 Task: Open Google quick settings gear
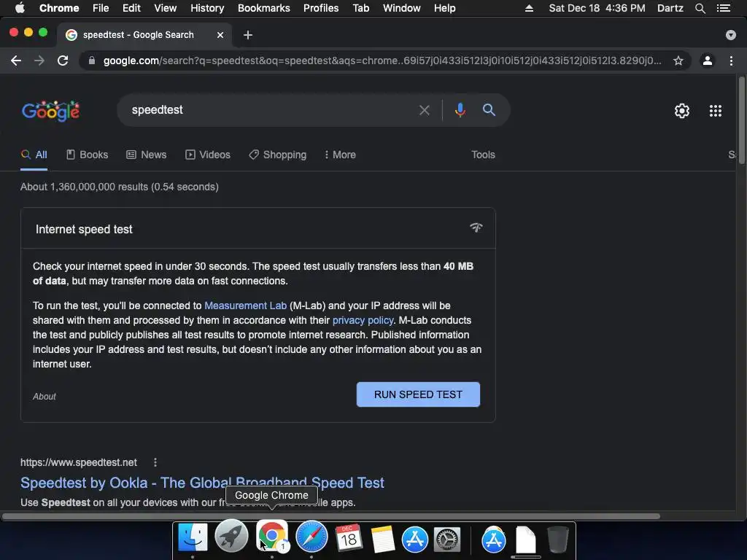point(682,111)
